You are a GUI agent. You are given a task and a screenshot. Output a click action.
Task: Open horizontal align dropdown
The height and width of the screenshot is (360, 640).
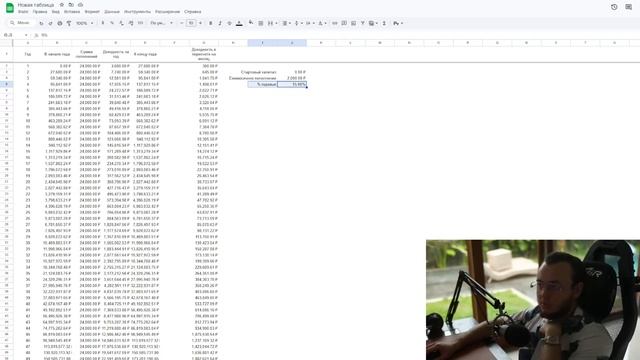click(286, 23)
